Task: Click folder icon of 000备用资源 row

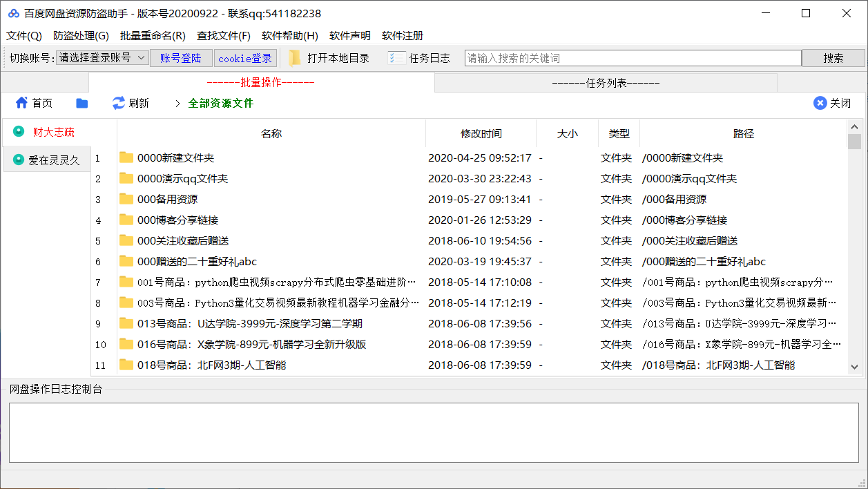Action: 126,199
